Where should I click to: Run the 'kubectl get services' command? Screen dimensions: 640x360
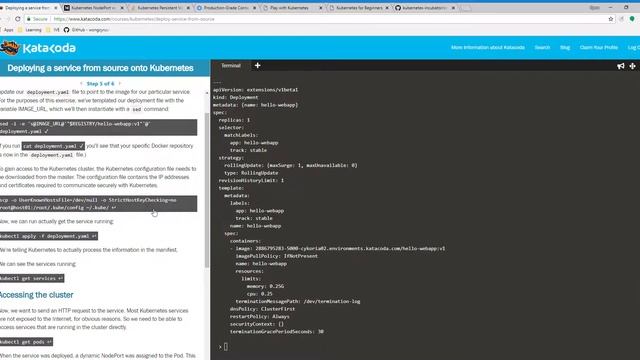pos(32,278)
